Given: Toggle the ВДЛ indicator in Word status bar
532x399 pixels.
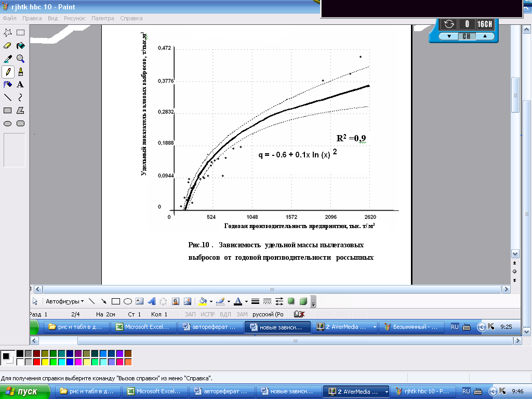Looking at the screenshot, I should (225, 314).
